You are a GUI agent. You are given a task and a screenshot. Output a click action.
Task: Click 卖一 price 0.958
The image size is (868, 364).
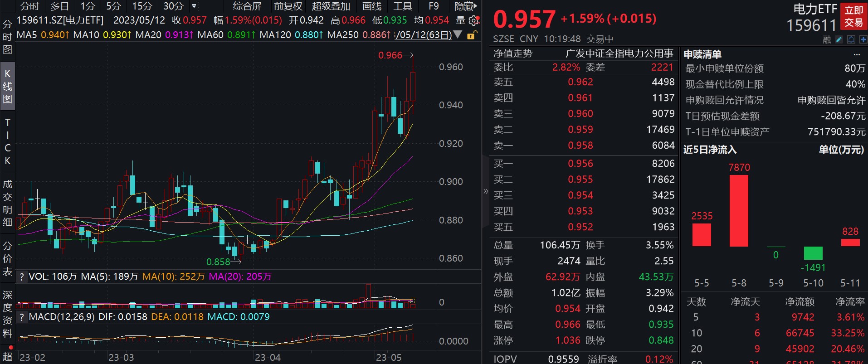point(580,146)
